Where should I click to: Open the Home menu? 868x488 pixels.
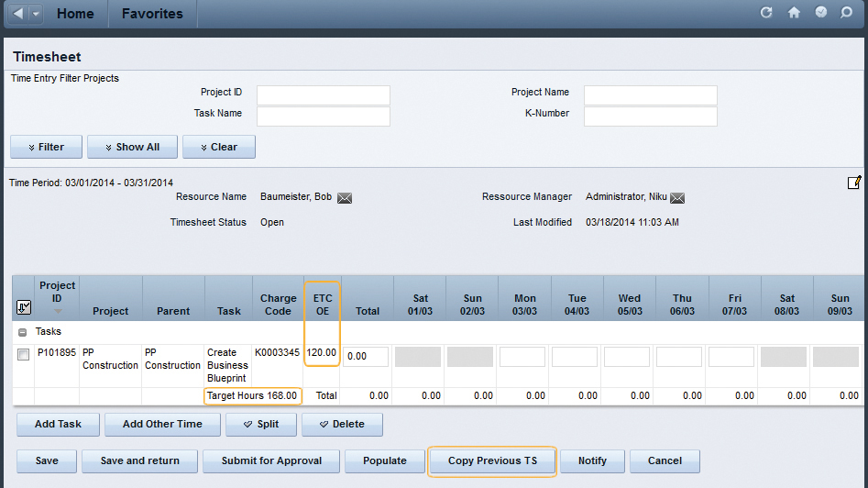[75, 14]
